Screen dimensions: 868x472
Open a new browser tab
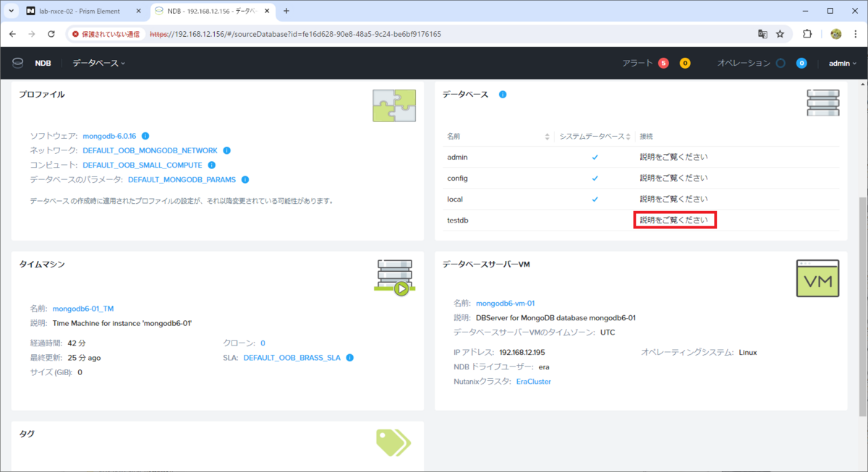pos(286,11)
